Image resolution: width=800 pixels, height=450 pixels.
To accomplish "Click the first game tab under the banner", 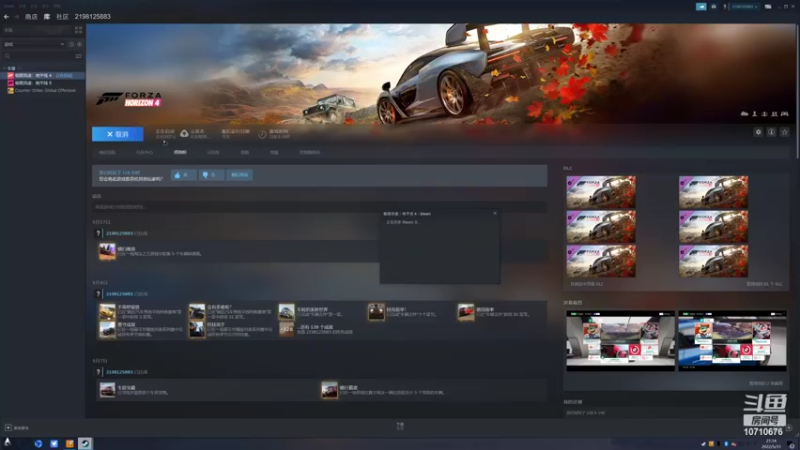I will click(x=107, y=153).
